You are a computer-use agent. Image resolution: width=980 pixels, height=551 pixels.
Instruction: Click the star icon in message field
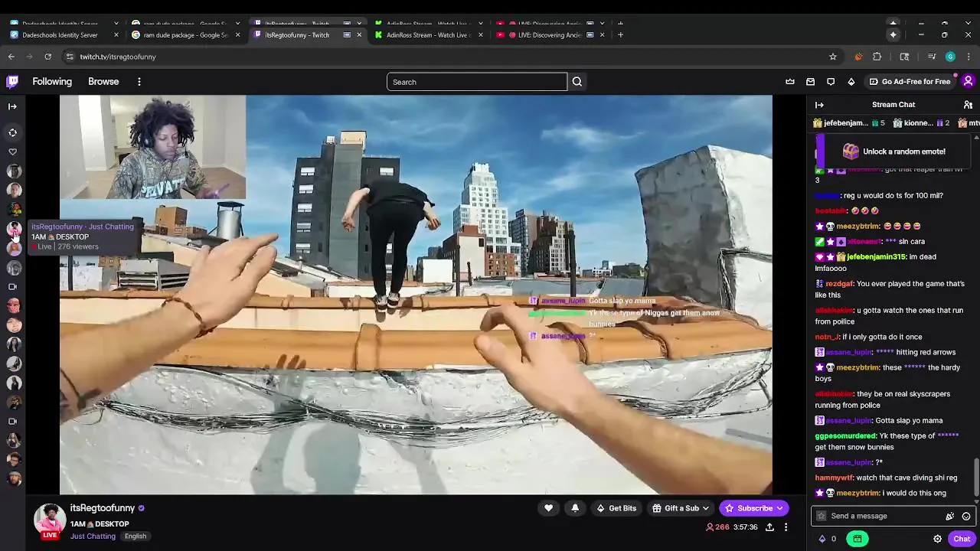(x=822, y=516)
